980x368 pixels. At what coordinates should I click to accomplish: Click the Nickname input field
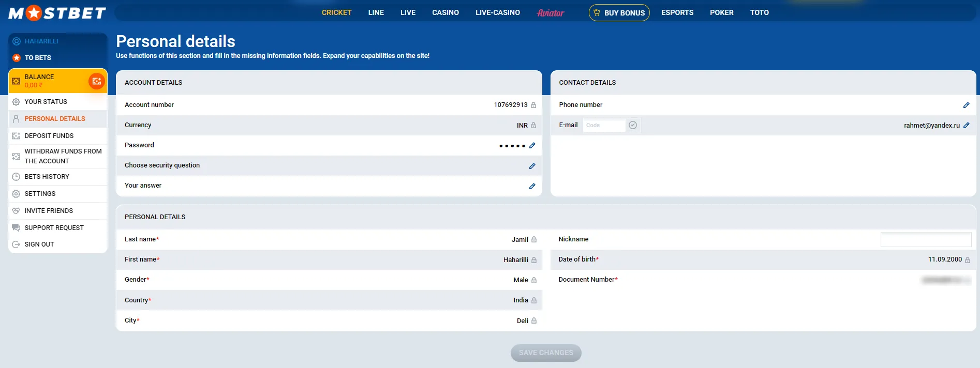pos(925,240)
